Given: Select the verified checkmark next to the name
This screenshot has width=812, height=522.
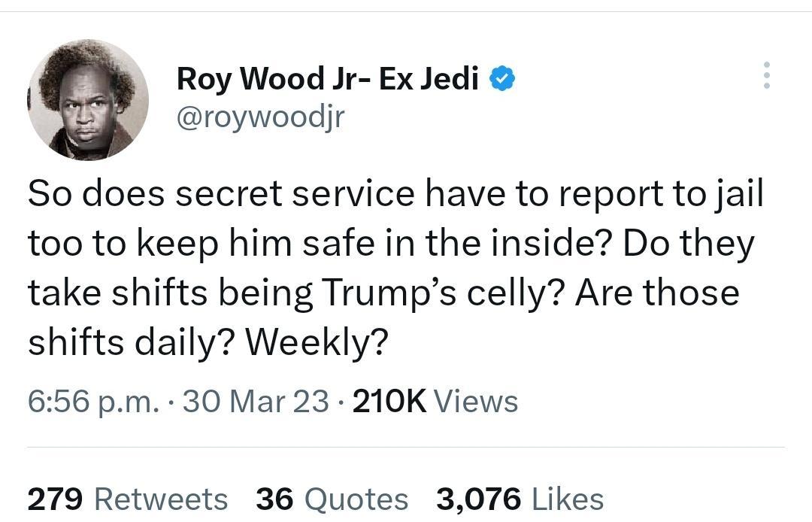Looking at the screenshot, I should point(501,77).
